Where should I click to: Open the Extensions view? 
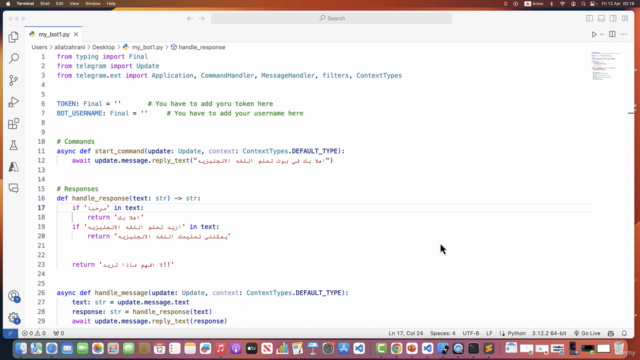(x=13, y=123)
